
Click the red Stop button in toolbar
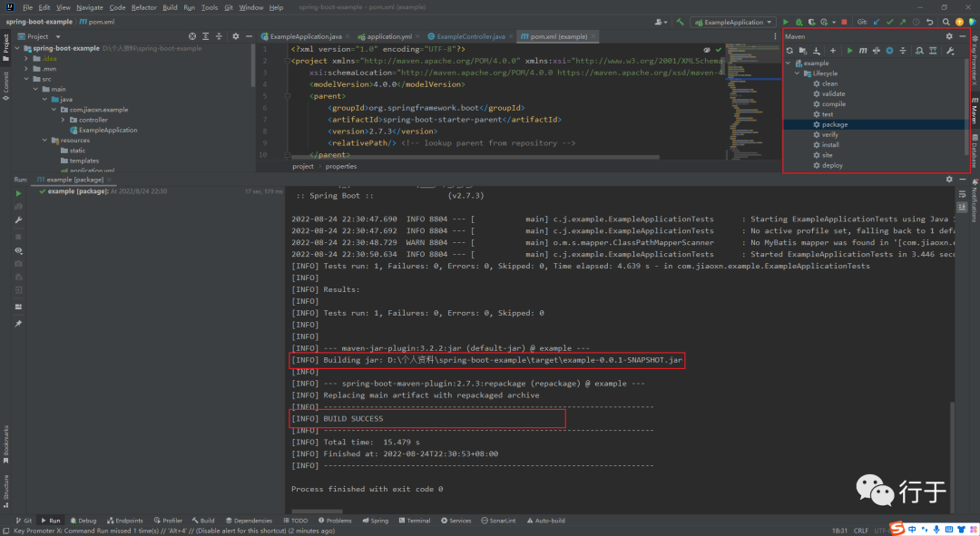coord(844,21)
